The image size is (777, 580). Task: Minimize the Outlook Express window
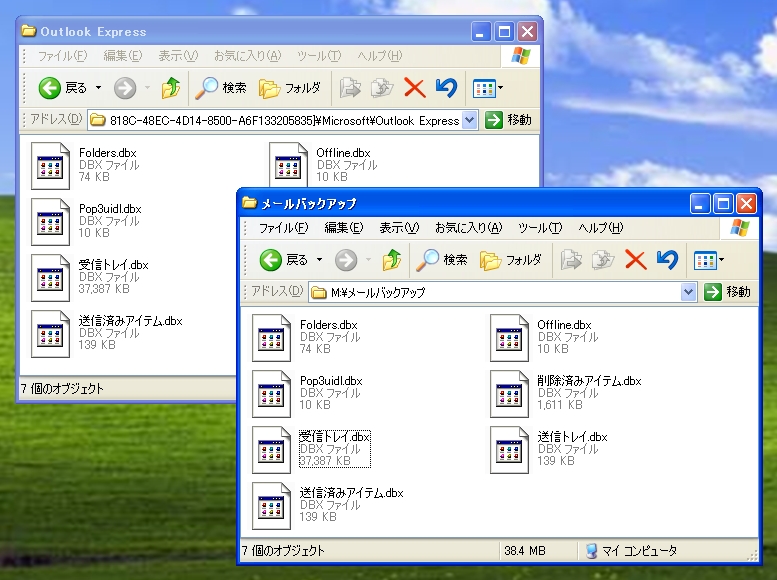point(480,32)
